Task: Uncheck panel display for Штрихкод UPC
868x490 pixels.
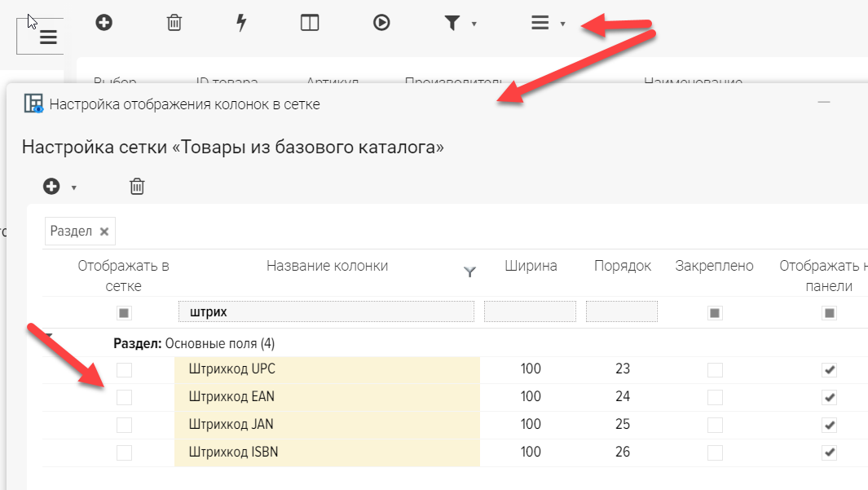Action: [x=829, y=370]
